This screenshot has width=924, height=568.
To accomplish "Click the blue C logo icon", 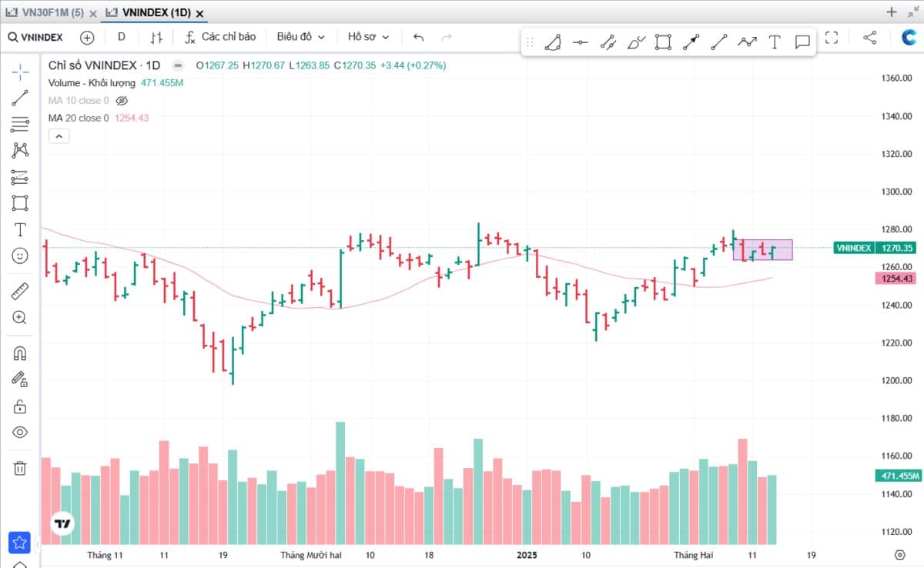I will point(909,37).
